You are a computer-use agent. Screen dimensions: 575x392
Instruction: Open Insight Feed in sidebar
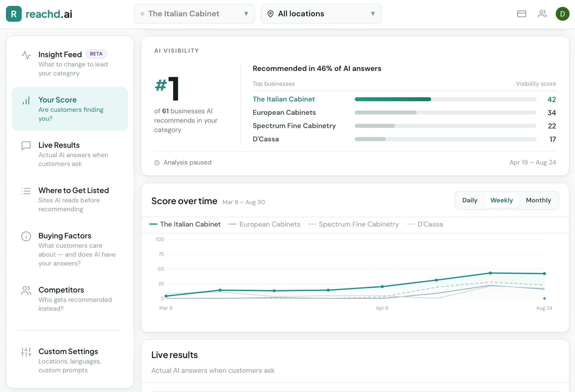point(70,63)
